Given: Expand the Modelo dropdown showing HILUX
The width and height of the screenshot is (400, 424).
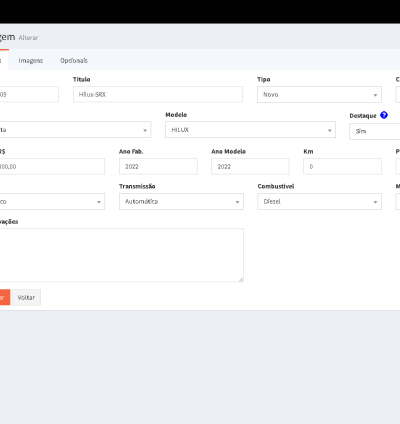Looking at the screenshot, I should (250, 130).
